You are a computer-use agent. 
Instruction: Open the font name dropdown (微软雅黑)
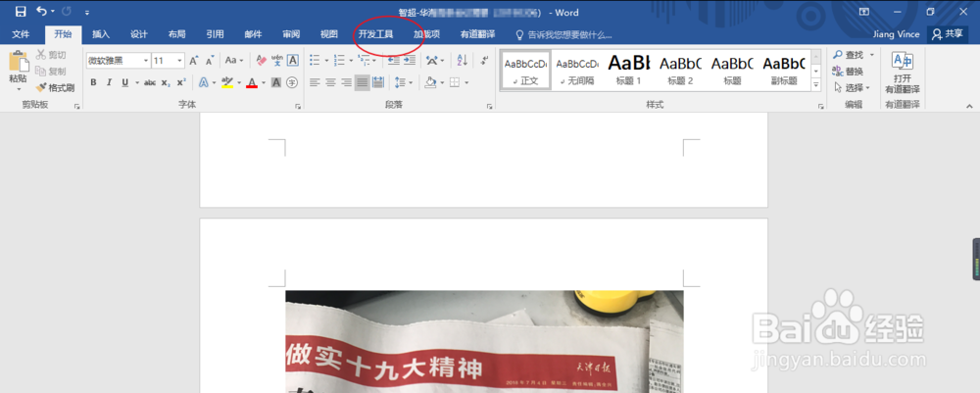(146, 61)
